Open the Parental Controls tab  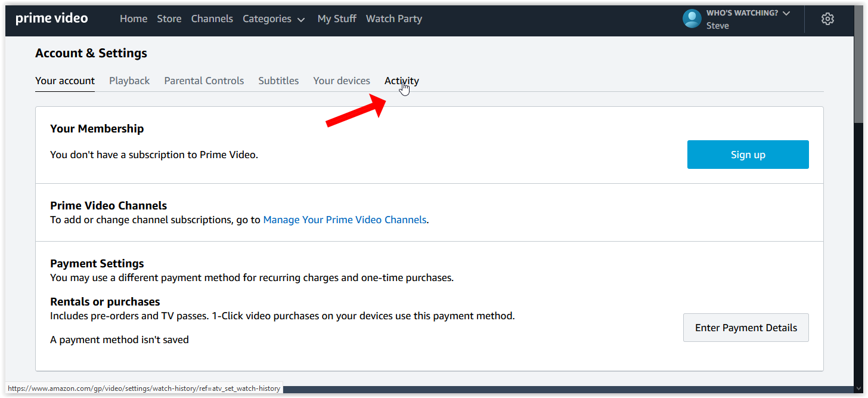[x=204, y=81]
